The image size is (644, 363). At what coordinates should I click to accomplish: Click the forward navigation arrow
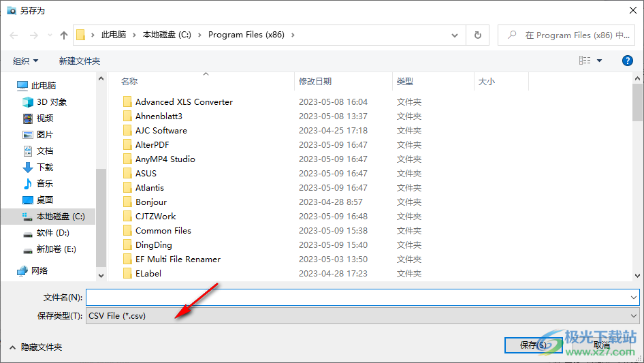pos(33,35)
